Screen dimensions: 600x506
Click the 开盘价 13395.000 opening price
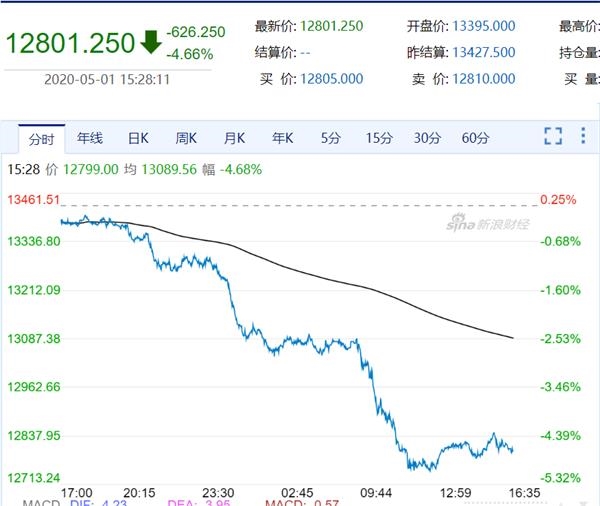[x=482, y=26]
